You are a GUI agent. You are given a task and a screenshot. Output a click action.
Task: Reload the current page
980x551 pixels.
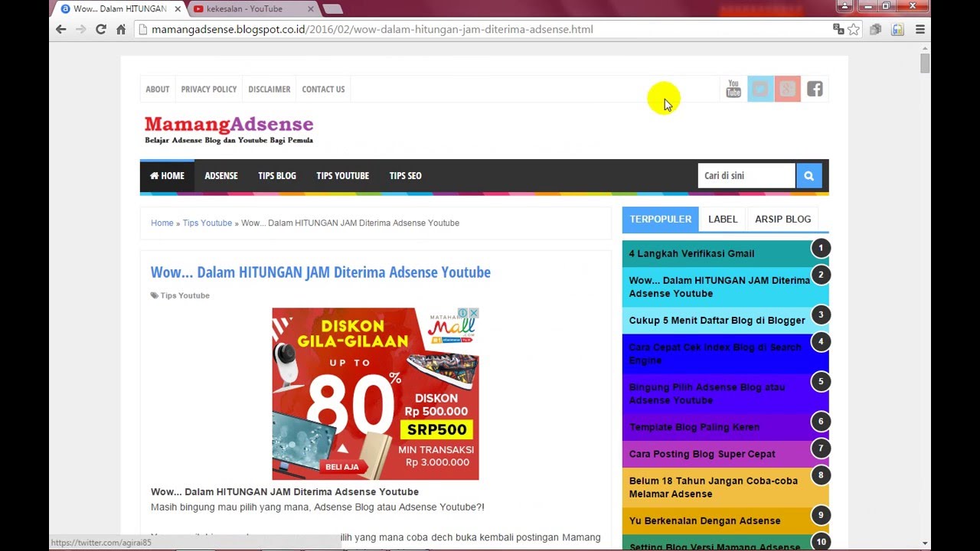click(100, 29)
